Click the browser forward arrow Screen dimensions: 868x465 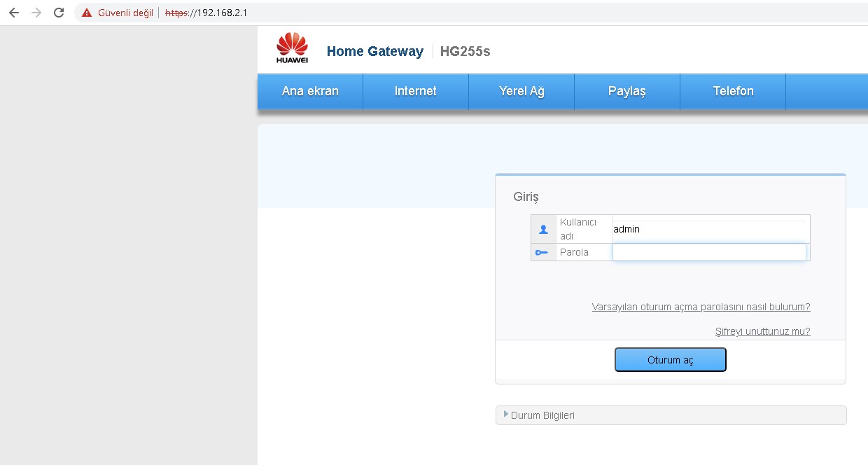tap(36, 13)
